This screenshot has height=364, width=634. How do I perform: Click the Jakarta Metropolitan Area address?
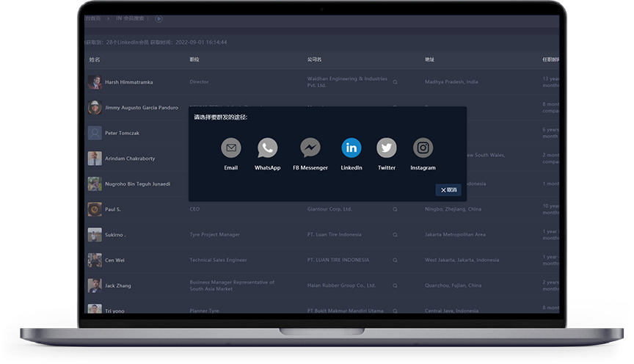(455, 235)
